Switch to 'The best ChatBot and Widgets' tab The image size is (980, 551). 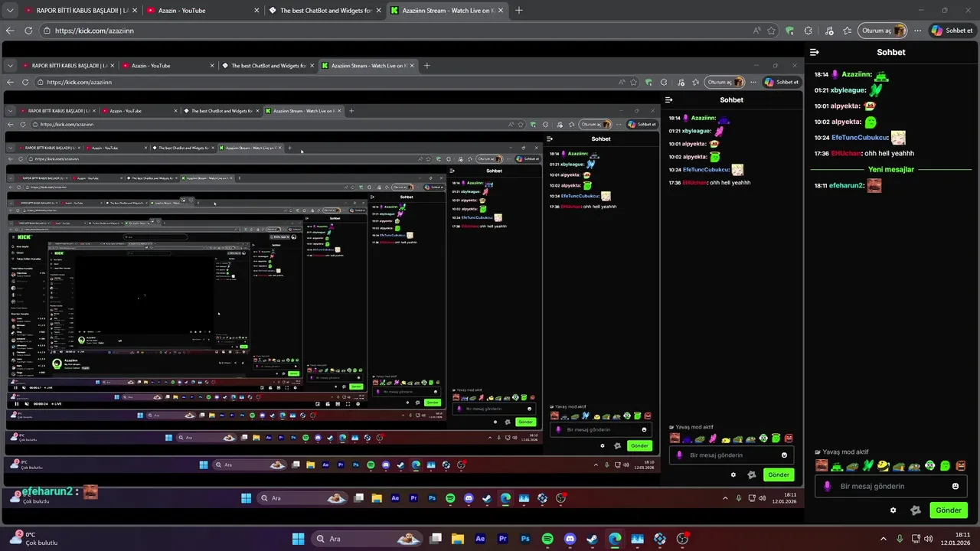324,11
